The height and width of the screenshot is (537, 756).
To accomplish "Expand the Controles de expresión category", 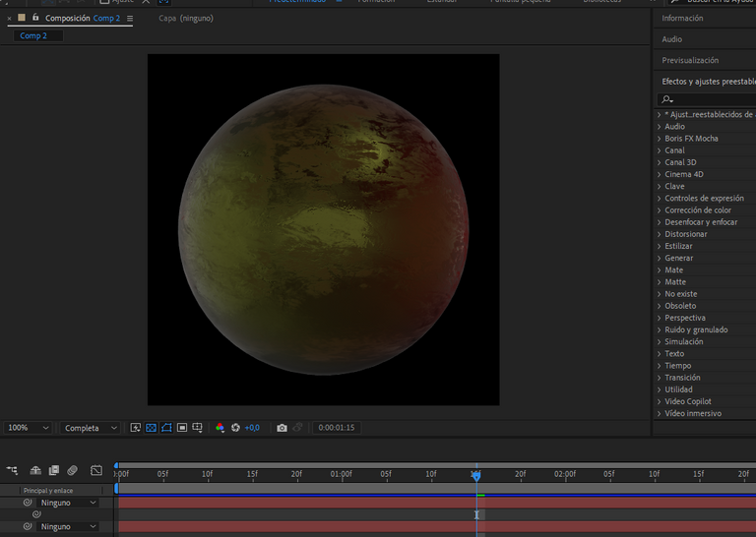I will tap(660, 198).
